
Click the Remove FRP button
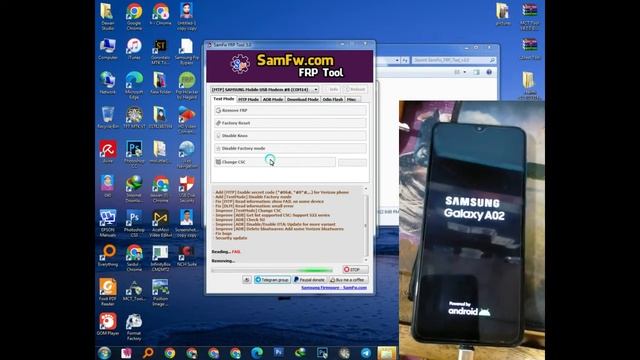click(290, 110)
